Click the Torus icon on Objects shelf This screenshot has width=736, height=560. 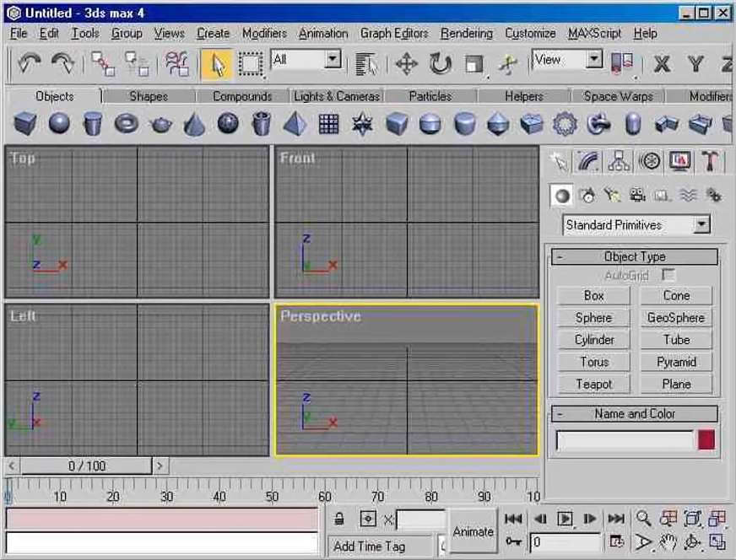(x=127, y=124)
